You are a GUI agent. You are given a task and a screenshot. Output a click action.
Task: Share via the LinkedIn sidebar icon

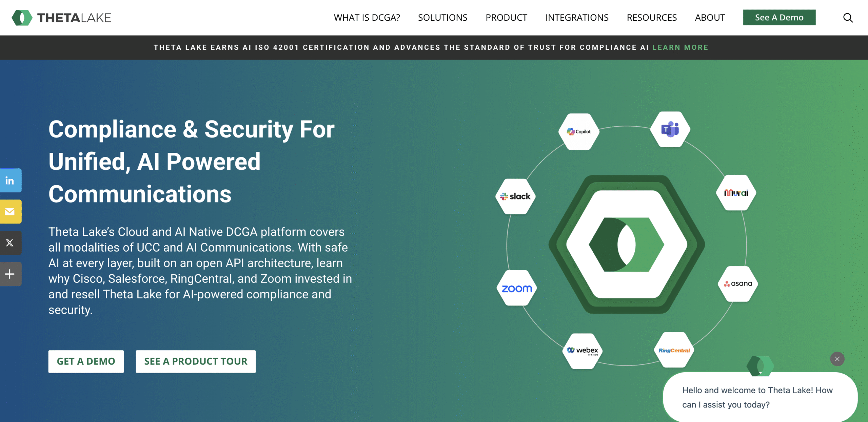pyautogui.click(x=10, y=181)
